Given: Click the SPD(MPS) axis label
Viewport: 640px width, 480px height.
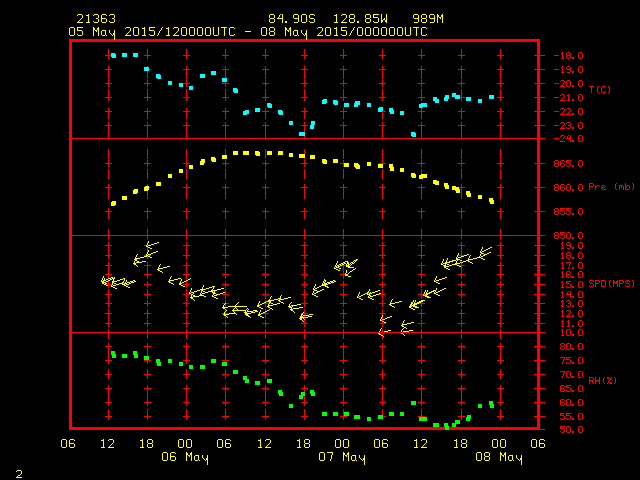Looking at the screenshot, I should (611, 284).
